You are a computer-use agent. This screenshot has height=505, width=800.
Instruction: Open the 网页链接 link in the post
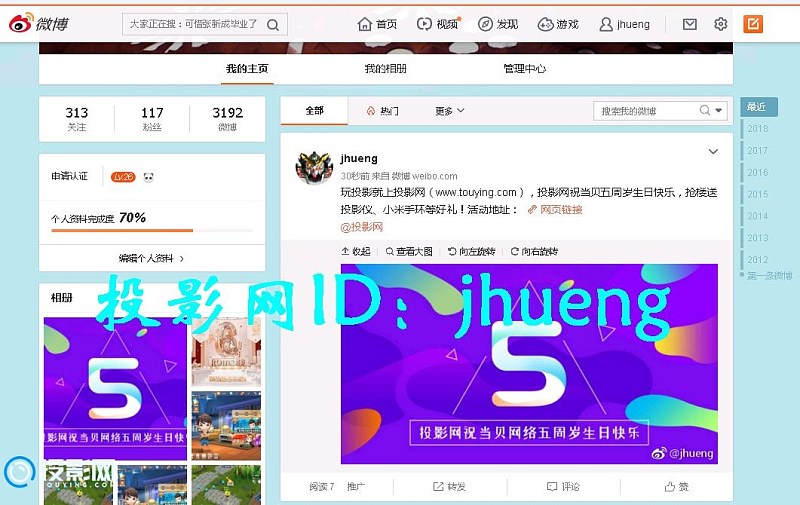pos(555,209)
